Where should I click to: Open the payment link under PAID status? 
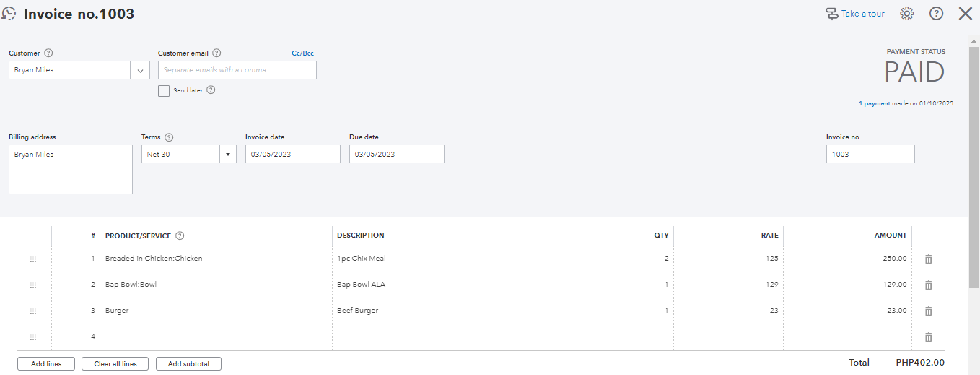[x=877, y=104]
